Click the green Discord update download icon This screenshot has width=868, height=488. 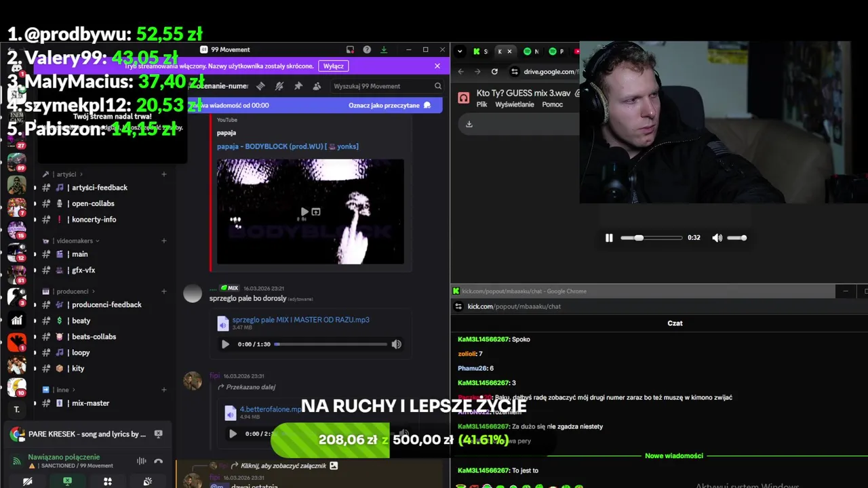point(384,49)
